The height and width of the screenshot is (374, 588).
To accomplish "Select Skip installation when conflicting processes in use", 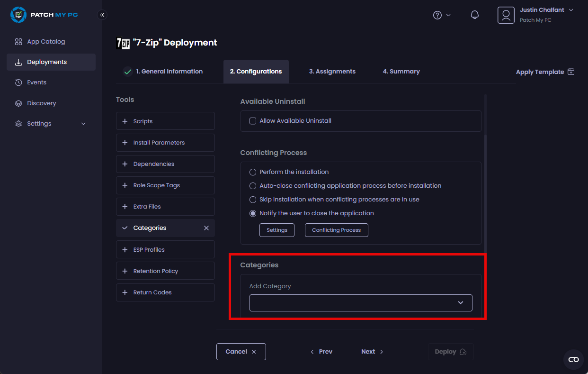I will (253, 200).
